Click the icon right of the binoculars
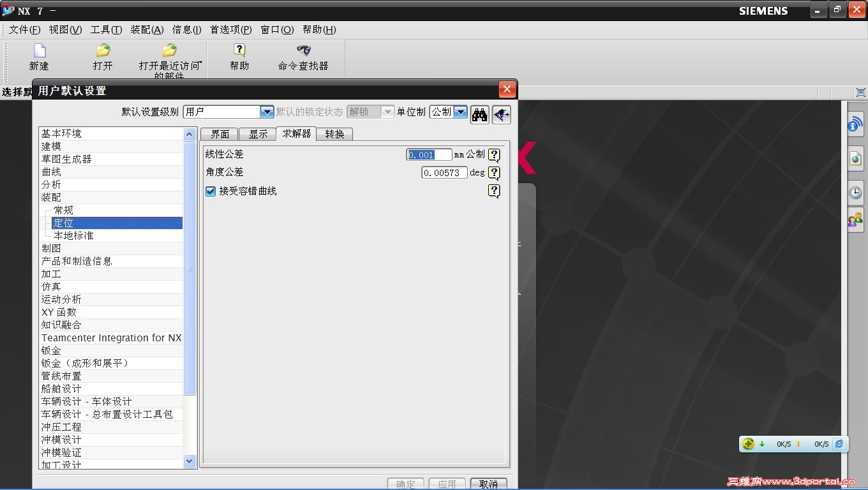The image size is (868, 490). click(502, 114)
